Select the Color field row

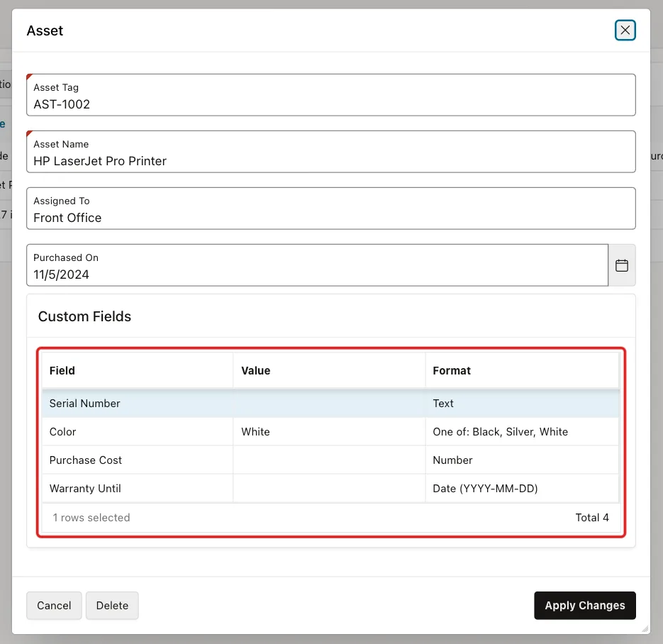click(x=330, y=432)
